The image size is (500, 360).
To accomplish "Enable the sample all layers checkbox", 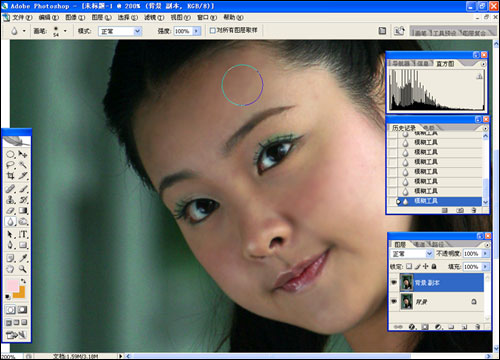I will tap(213, 30).
